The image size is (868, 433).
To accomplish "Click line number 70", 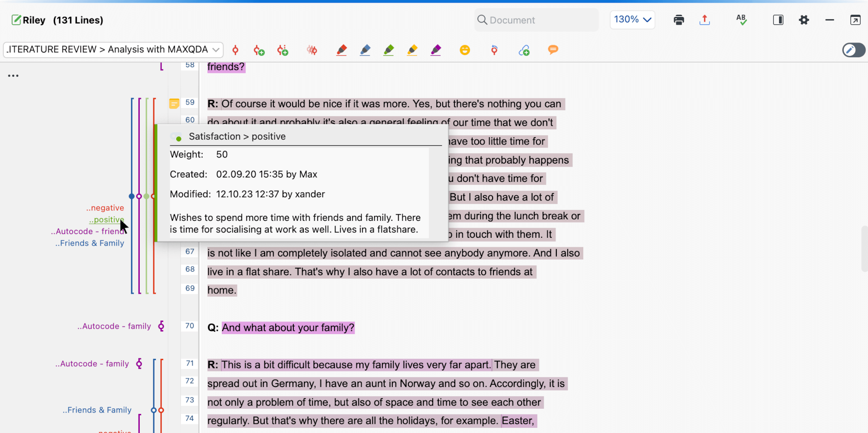I will pyautogui.click(x=190, y=325).
